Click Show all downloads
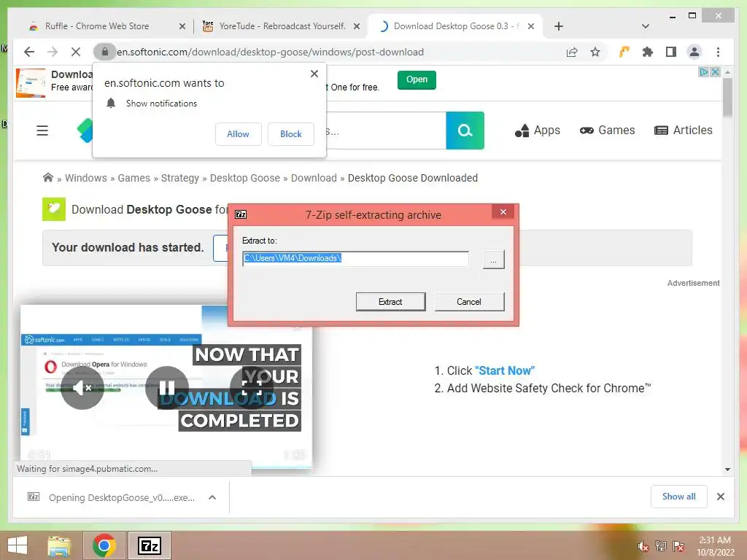 coord(679,497)
